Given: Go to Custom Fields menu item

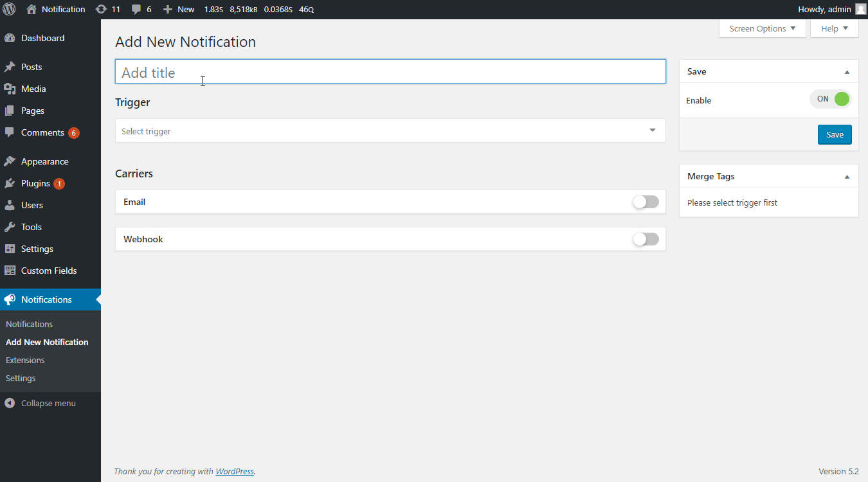Looking at the screenshot, I should 49,271.
